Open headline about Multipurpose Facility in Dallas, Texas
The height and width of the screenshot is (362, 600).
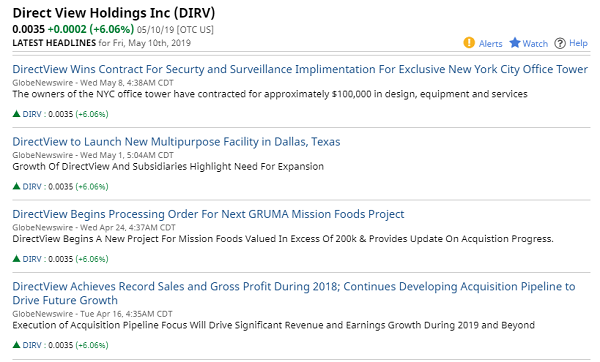(176, 142)
